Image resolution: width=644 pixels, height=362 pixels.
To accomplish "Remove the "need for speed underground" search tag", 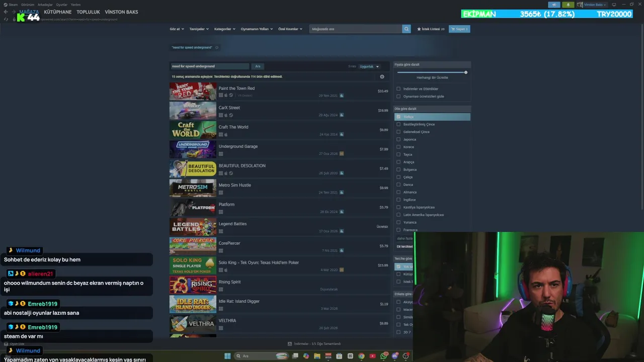I will pos(217,48).
